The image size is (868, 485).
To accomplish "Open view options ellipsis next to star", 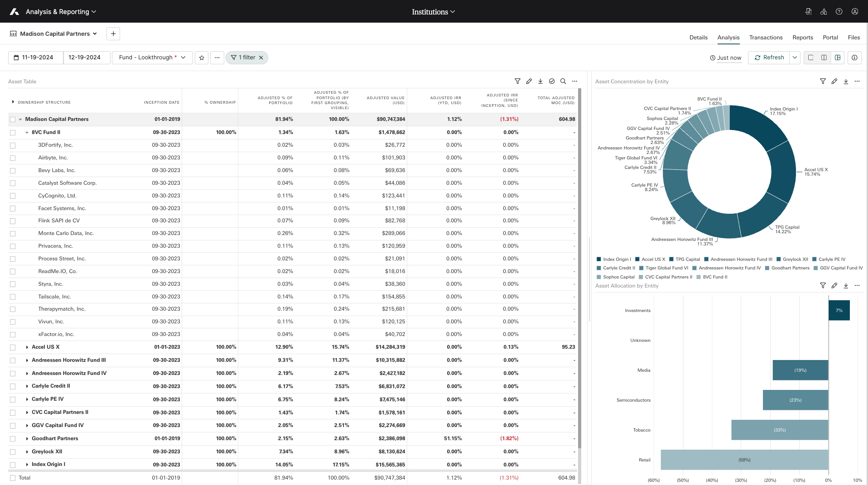I will tap(217, 58).
